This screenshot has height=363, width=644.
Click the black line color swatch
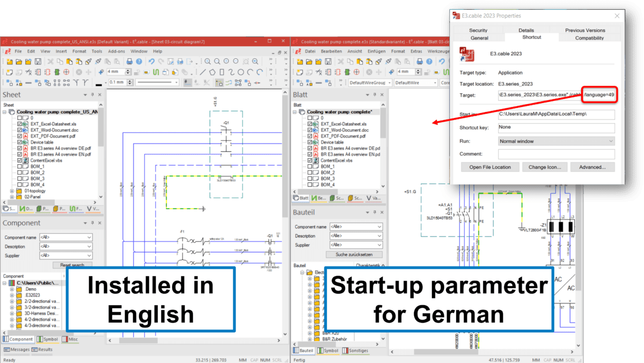click(x=99, y=84)
